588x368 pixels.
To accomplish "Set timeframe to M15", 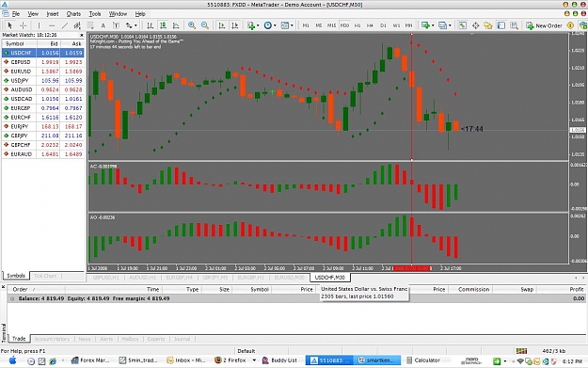I will click(331, 25).
